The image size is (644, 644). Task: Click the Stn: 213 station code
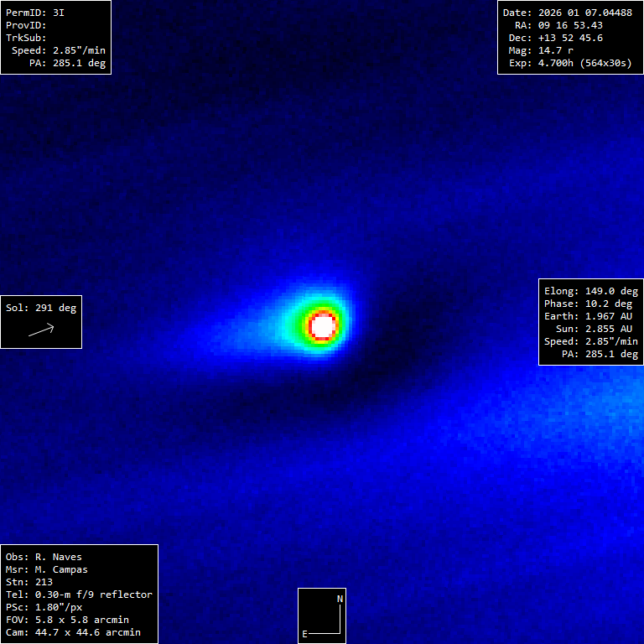(x=29, y=582)
